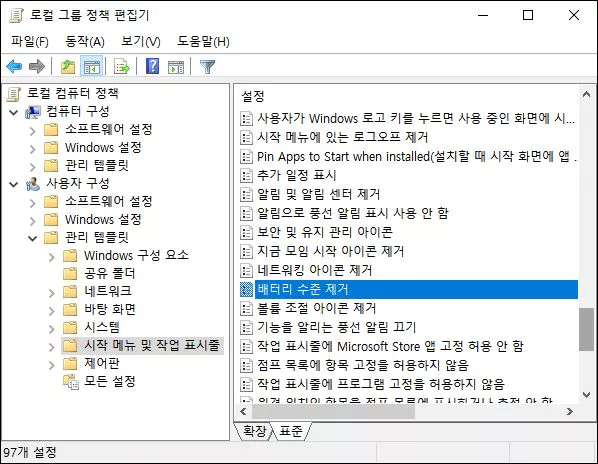Expand 관리 템플릿 under 컴퓨터 구성
The width and height of the screenshot is (598, 464).
33,167
